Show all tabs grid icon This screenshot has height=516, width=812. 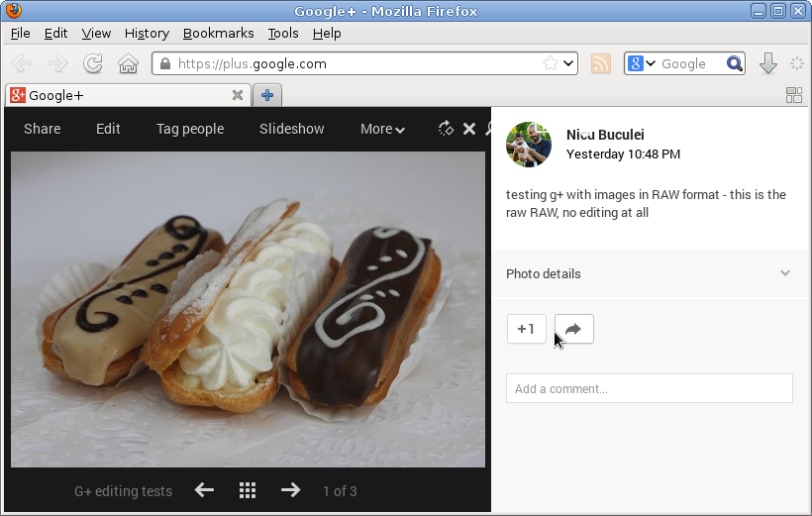tap(794, 95)
